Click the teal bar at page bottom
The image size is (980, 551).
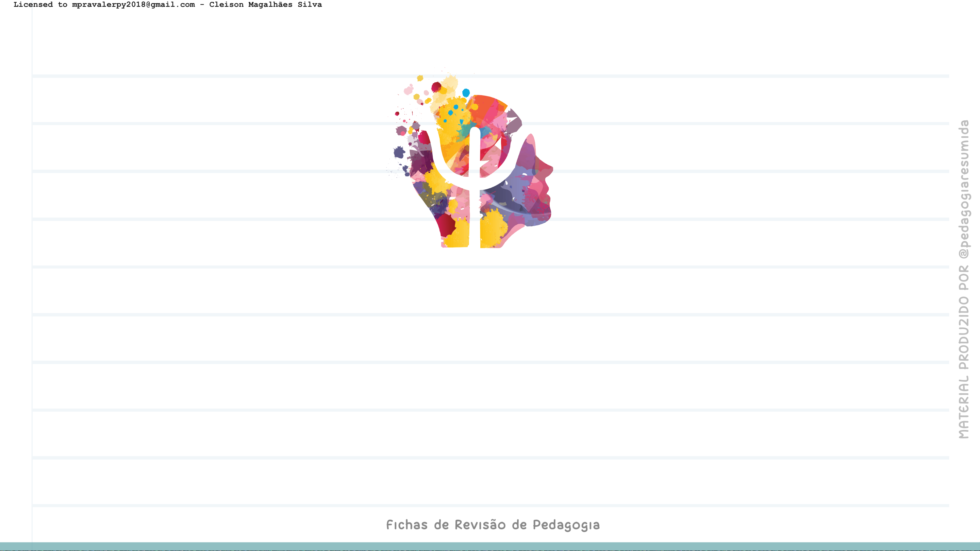tap(490, 547)
